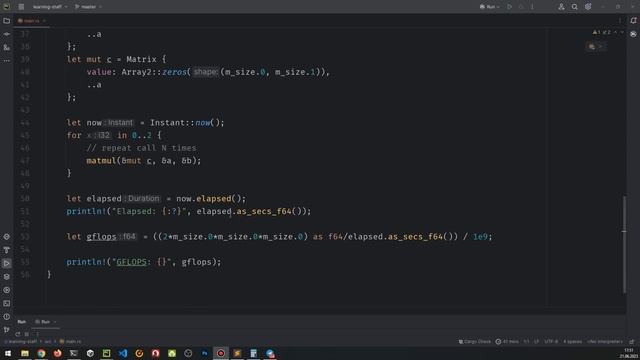The height and width of the screenshot is (360, 640).
Task: Open the sidebar tool window icon above Build
Action: coord(7,237)
